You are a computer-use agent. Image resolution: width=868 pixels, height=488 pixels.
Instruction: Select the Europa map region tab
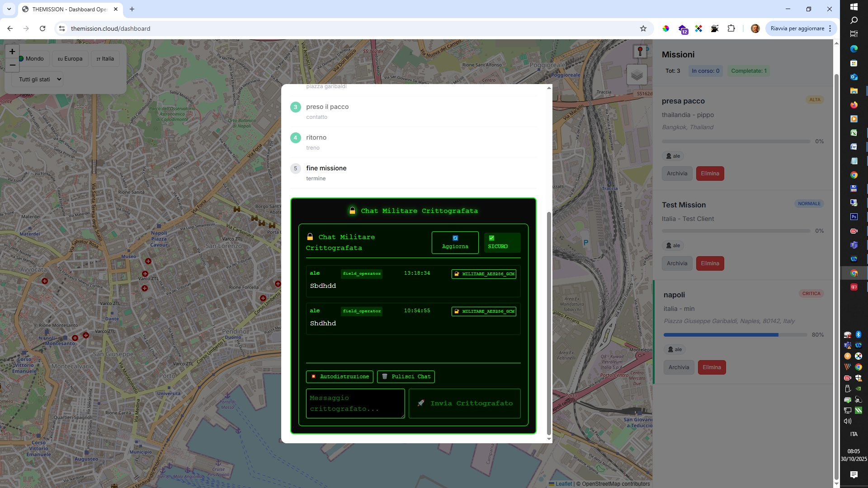70,59
